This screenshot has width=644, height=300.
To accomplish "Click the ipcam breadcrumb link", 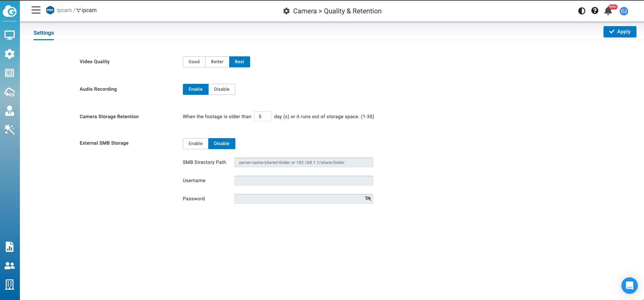I will tap(64, 10).
